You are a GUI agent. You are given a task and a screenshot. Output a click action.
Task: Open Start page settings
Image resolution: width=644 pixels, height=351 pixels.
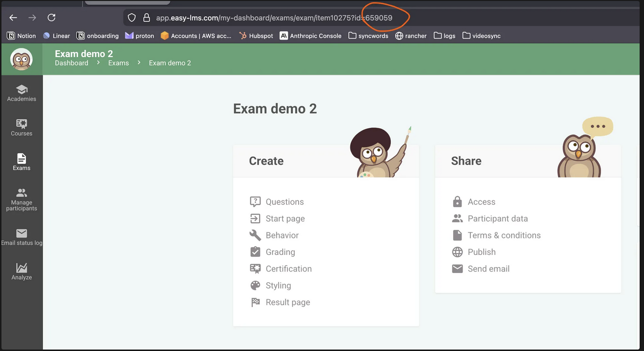point(285,218)
